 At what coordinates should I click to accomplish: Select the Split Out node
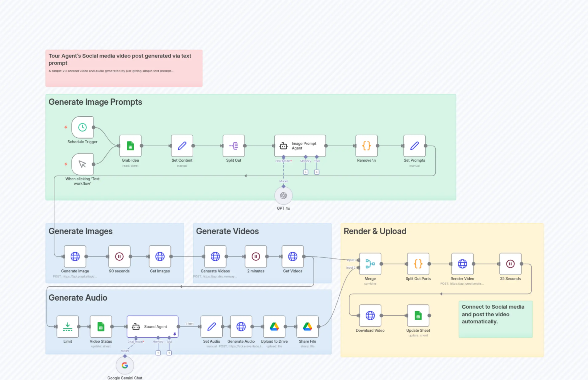[x=233, y=146]
